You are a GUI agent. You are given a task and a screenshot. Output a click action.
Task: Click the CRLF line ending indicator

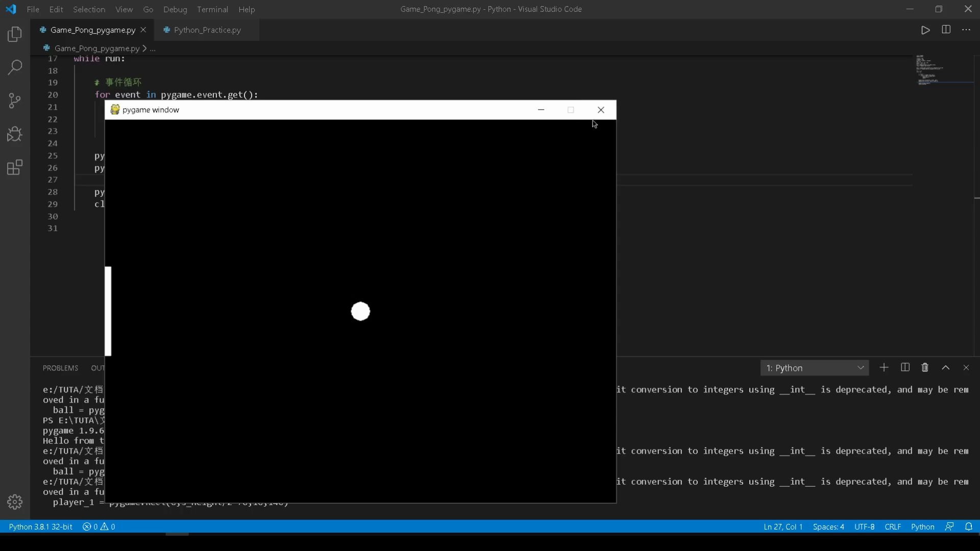point(892,527)
